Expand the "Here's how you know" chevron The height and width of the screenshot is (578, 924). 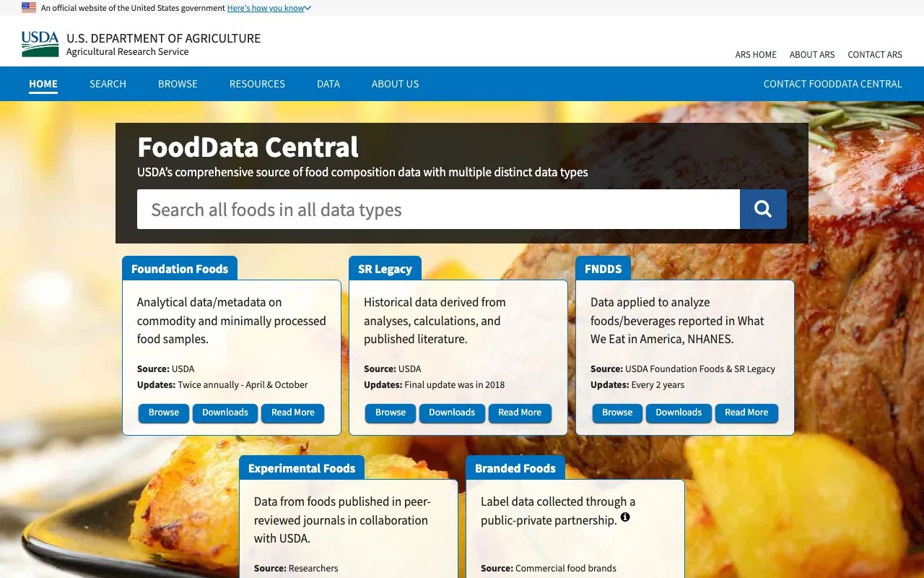coord(308,8)
